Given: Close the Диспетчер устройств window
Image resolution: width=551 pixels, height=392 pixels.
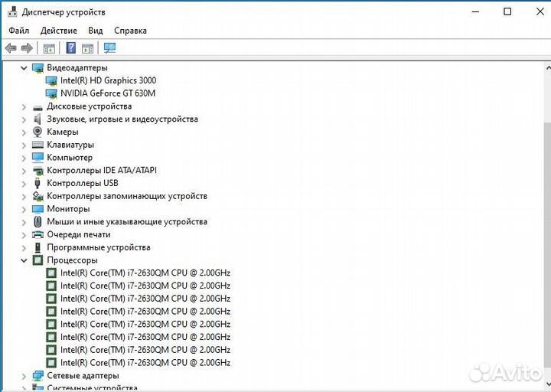Looking at the screenshot, I should [540, 12].
